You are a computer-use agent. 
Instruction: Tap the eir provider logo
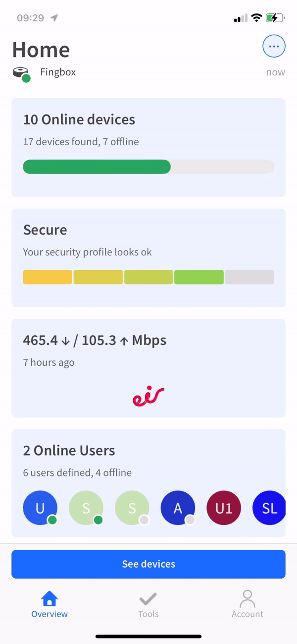click(148, 395)
